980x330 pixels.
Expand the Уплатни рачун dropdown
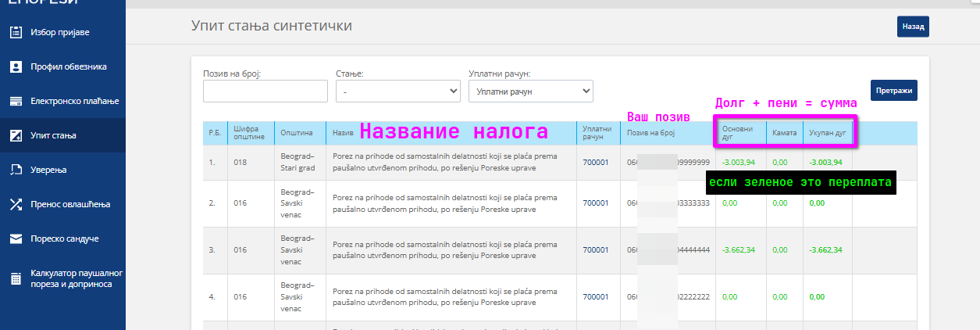(530, 91)
